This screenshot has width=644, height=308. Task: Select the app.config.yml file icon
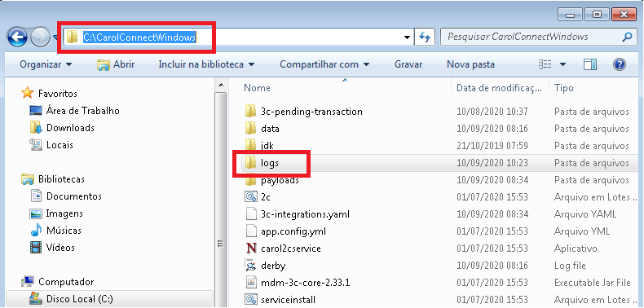click(x=250, y=231)
